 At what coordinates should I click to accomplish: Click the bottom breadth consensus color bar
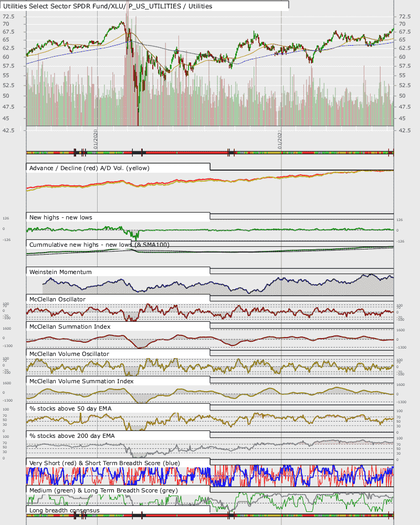tap(210, 516)
